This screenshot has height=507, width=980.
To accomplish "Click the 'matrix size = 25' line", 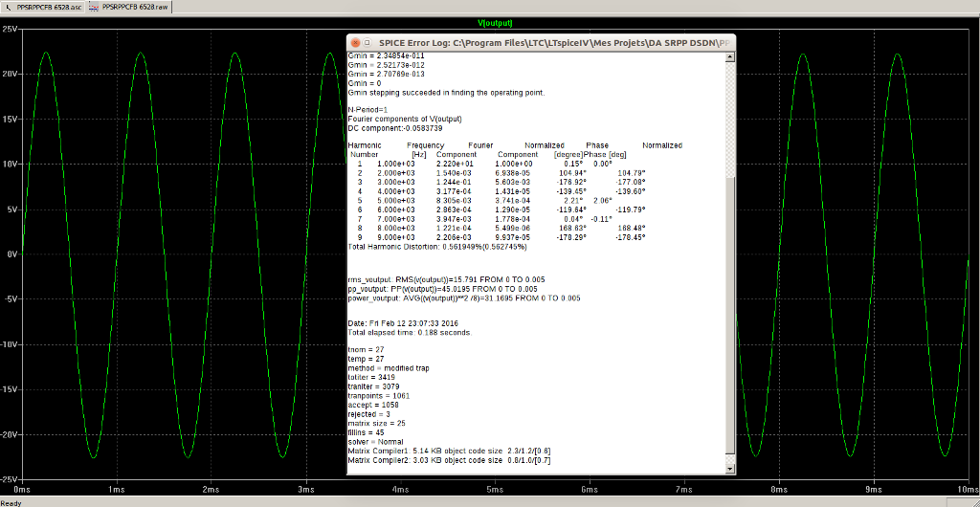I will click(x=376, y=423).
